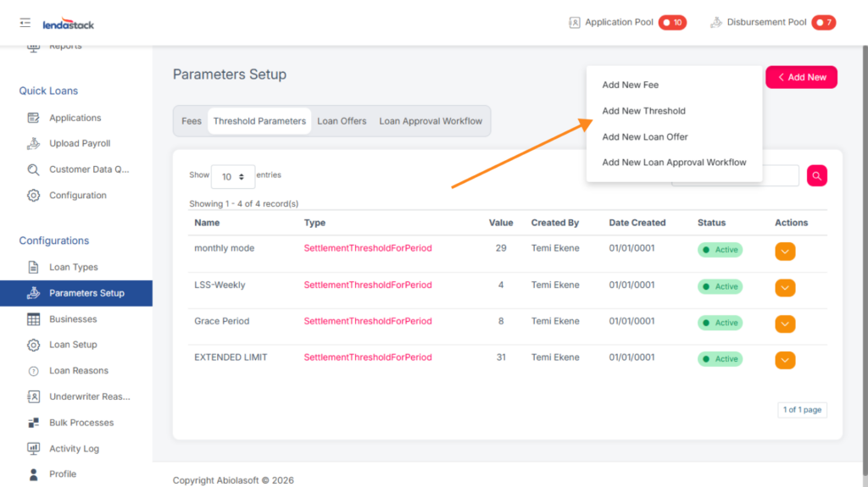Click the magenta search icon button
The width and height of the screenshot is (868, 487).
(816, 175)
